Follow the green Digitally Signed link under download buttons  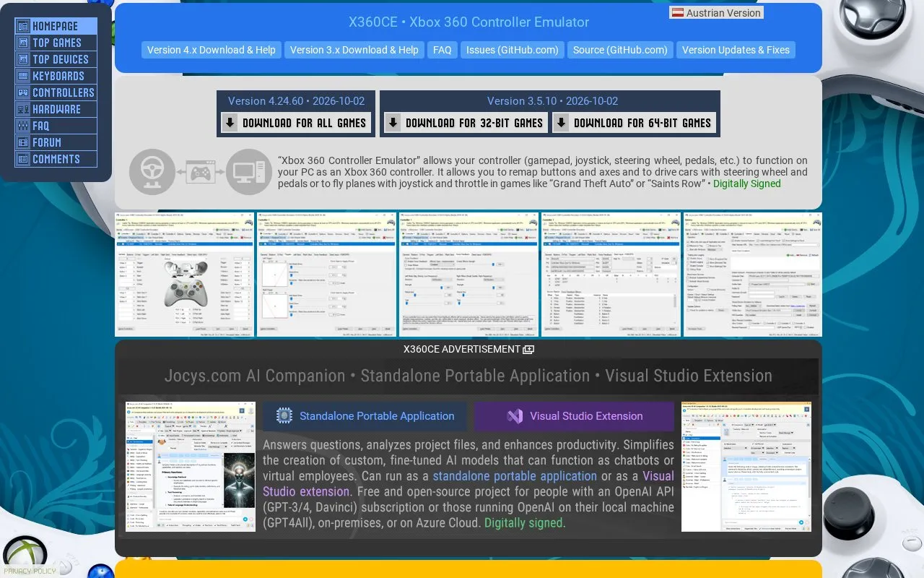pyautogui.click(x=747, y=184)
